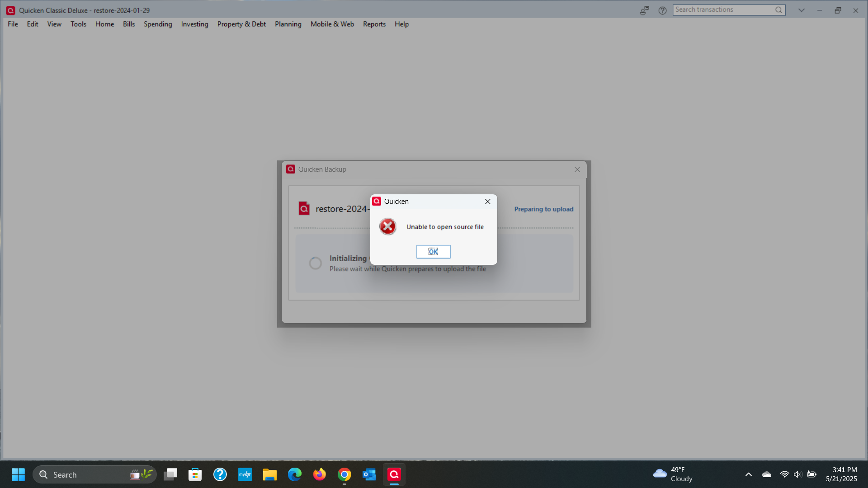Open the Bills menu

(129, 24)
